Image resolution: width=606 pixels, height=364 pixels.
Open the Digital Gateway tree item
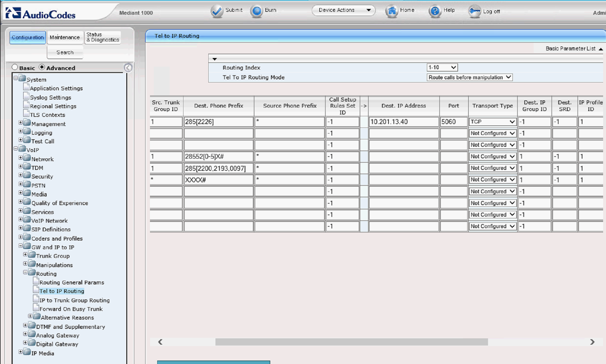57,344
